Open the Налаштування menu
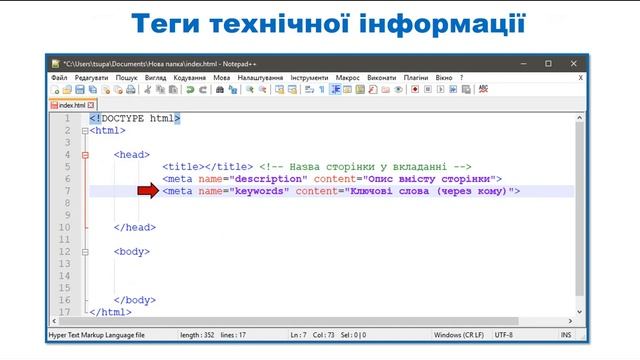Screen dimensions: 640x360 pyautogui.click(x=260, y=78)
